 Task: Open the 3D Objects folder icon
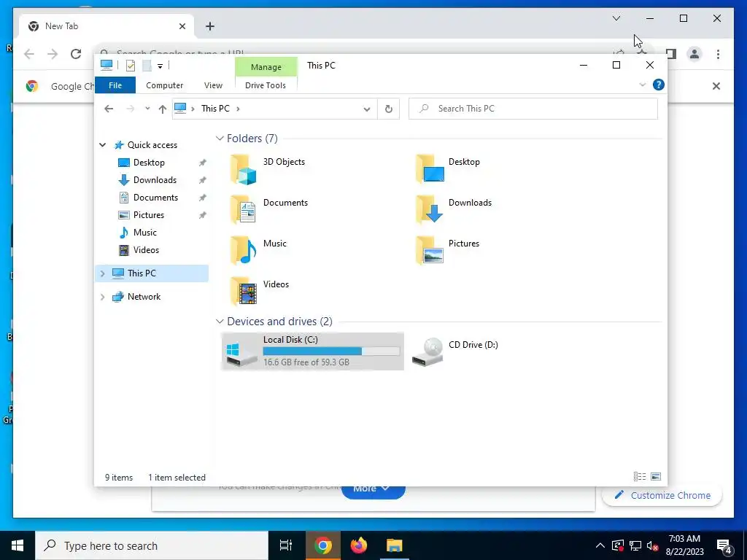pyautogui.click(x=244, y=169)
